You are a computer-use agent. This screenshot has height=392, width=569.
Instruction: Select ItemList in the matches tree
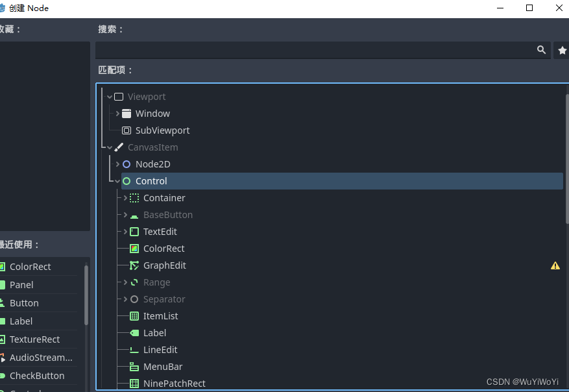click(x=160, y=316)
